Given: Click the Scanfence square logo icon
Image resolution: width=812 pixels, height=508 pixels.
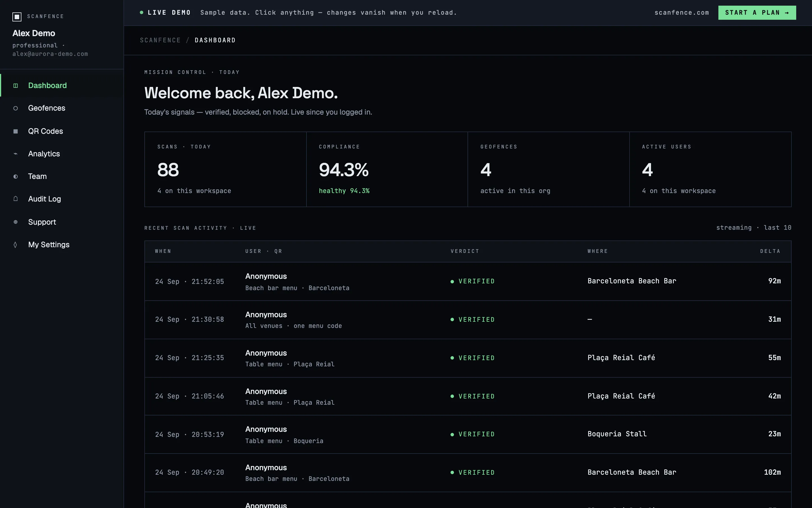Looking at the screenshot, I should tap(17, 16).
